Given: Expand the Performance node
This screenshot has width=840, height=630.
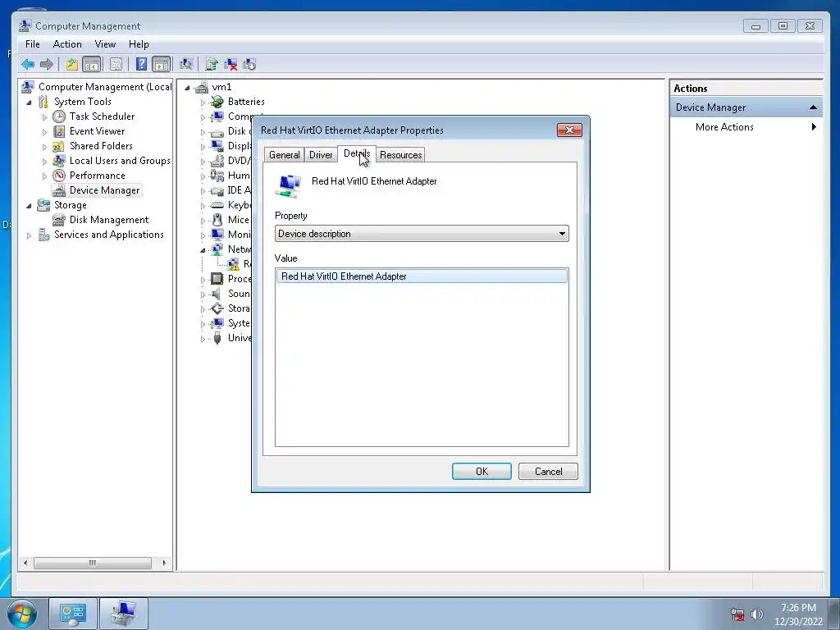Looking at the screenshot, I should click(44, 176).
